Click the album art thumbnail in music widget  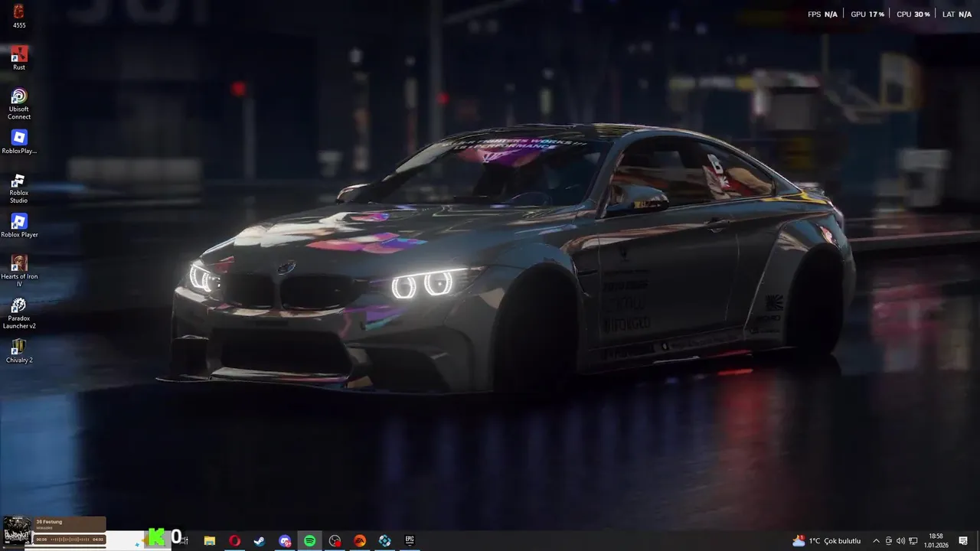pyautogui.click(x=17, y=530)
